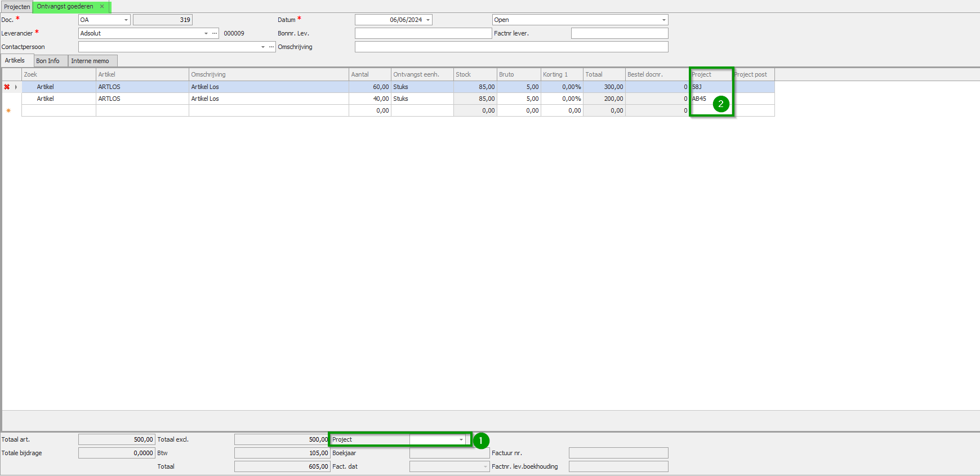Expand the bottom Project dropdown
The image size is (980, 476).
461,439
